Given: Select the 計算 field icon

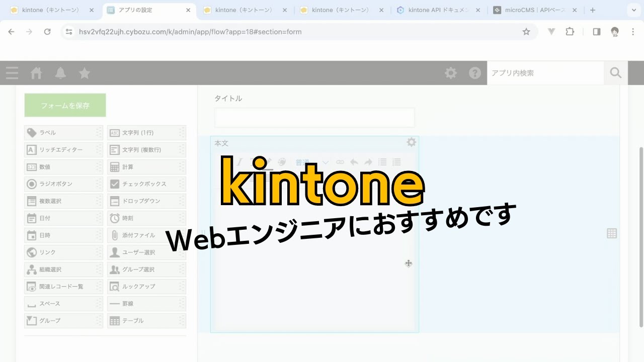Looking at the screenshot, I should (115, 167).
